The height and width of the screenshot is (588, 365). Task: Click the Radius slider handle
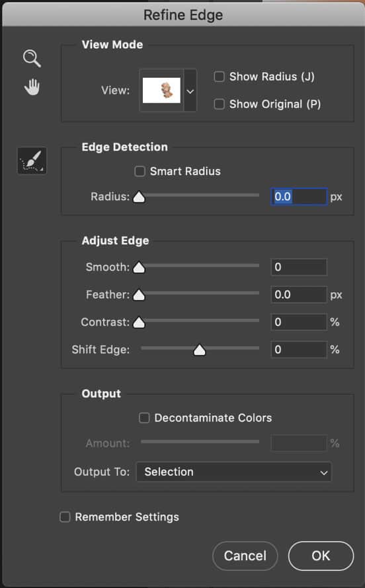pos(139,197)
